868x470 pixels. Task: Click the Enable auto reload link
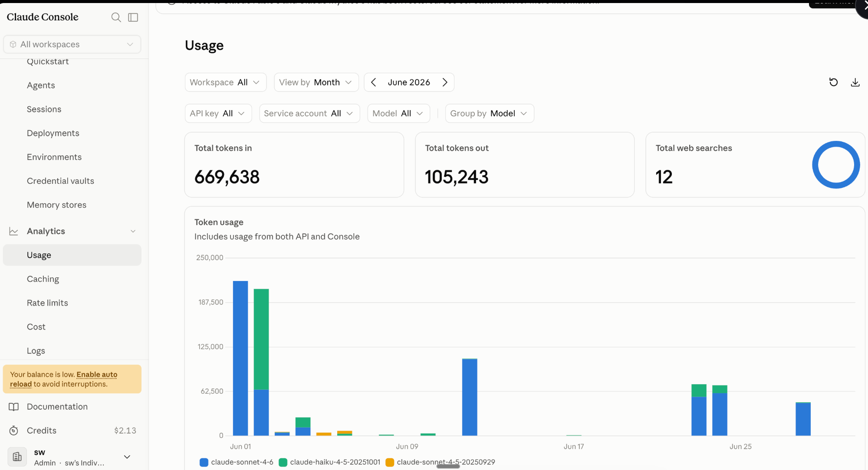(x=97, y=375)
